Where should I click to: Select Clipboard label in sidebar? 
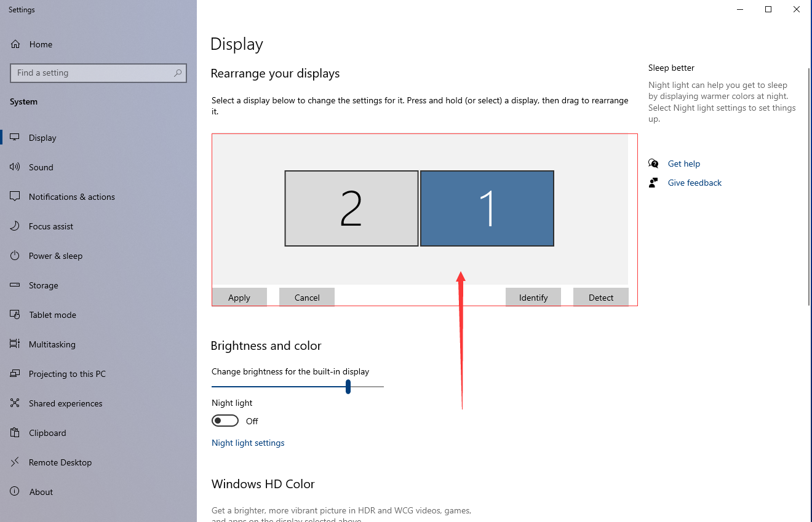tap(47, 433)
